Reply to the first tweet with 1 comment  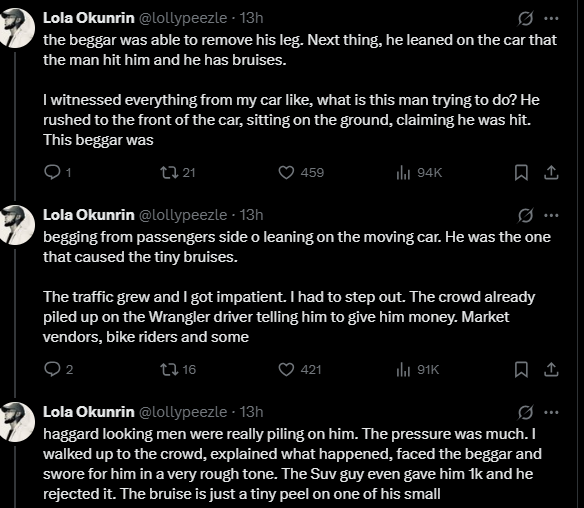57,172
